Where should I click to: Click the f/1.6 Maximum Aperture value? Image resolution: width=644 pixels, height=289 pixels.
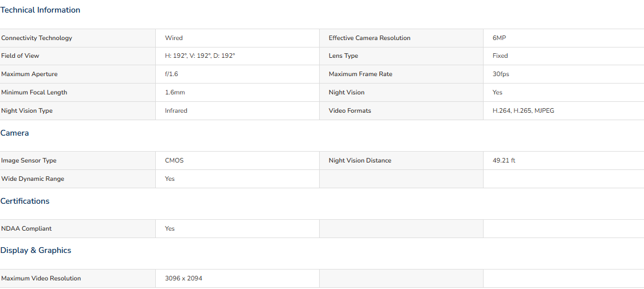point(171,74)
